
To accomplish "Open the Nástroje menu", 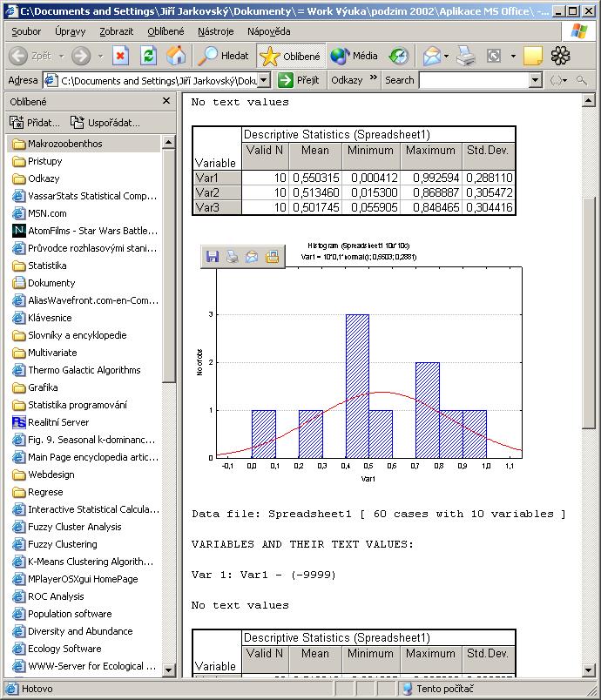I will coord(216,31).
